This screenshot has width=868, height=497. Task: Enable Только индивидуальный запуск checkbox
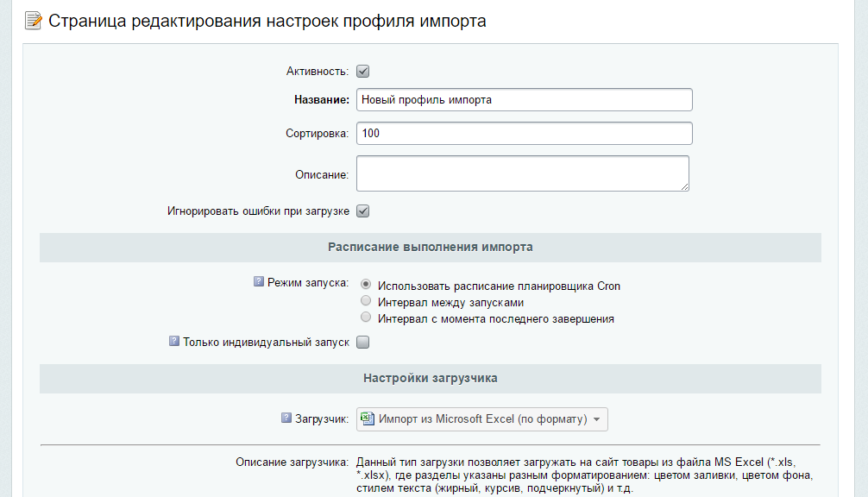(x=363, y=343)
